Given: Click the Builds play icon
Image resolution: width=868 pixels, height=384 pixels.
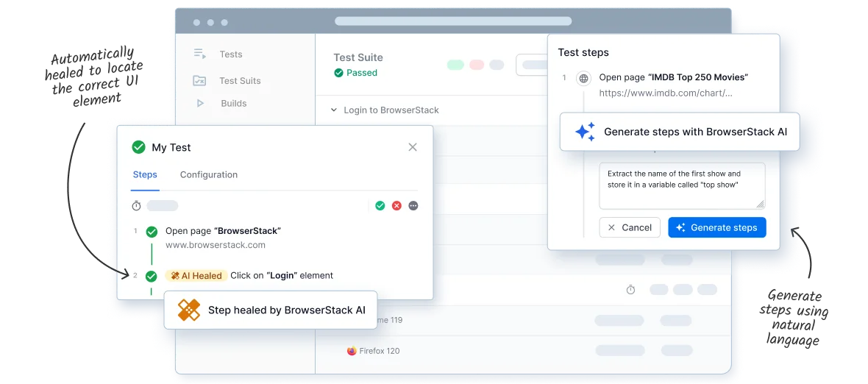Looking at the screenshot, I should pos(200,104).
